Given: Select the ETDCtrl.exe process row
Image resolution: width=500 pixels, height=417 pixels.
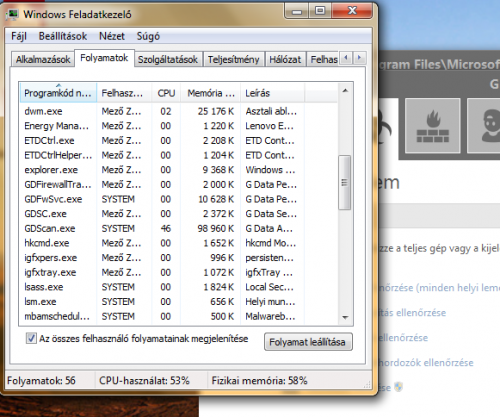Looking at the screenshot, I should [x=178, y=140].
